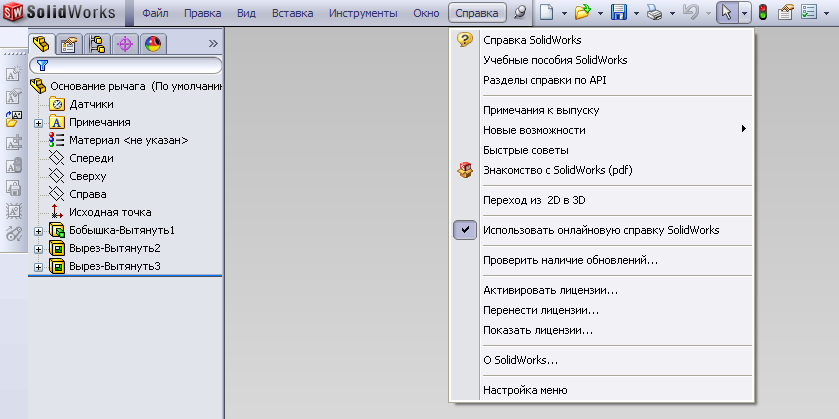Click the Спереди plane icon
This screenshot has height=419, width=839.
pos(57,158)
